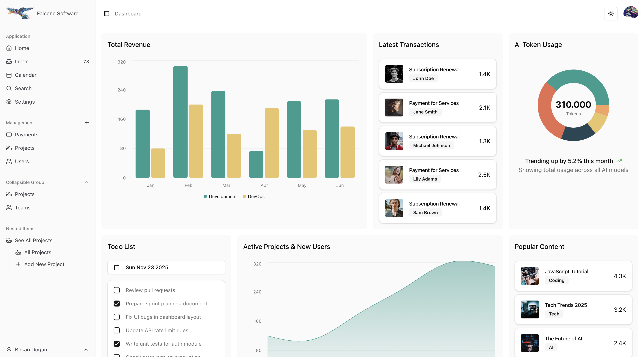Click the Calendar icon in the sidebar
This screenshot has height=357, width=644.
(x=9, y=75)
